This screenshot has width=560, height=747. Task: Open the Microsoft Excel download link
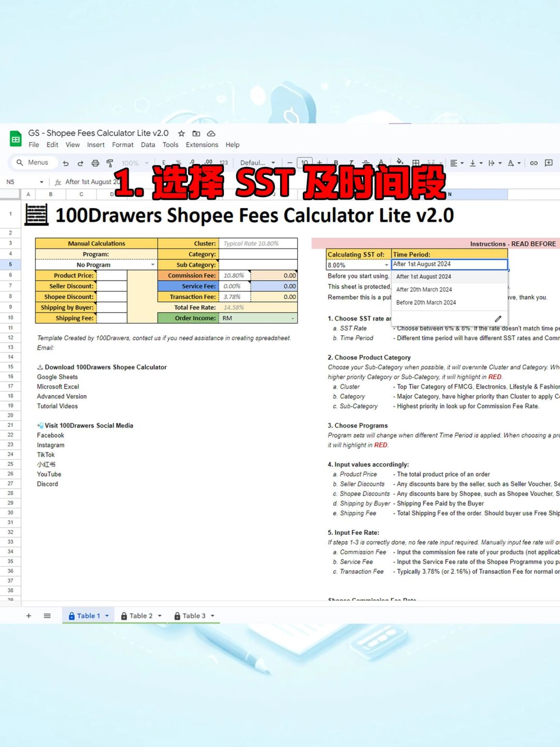58,386
